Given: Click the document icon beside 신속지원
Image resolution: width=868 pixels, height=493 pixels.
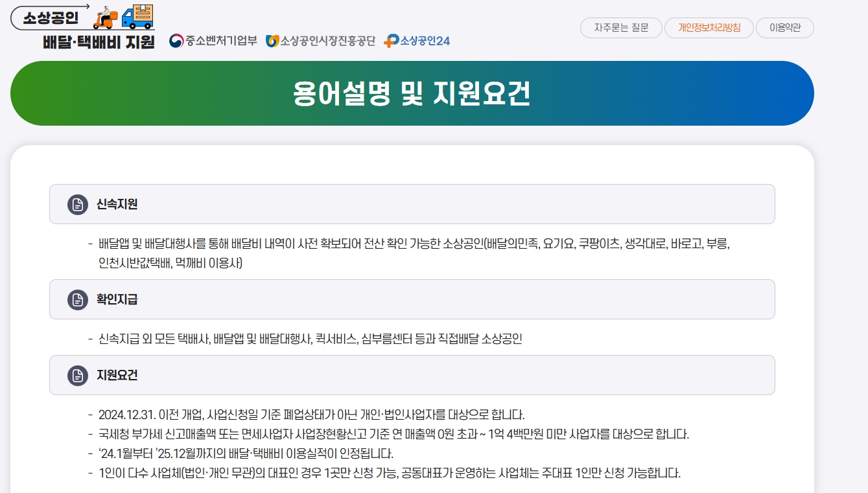Looking at the screenshot, I should 77,204.
